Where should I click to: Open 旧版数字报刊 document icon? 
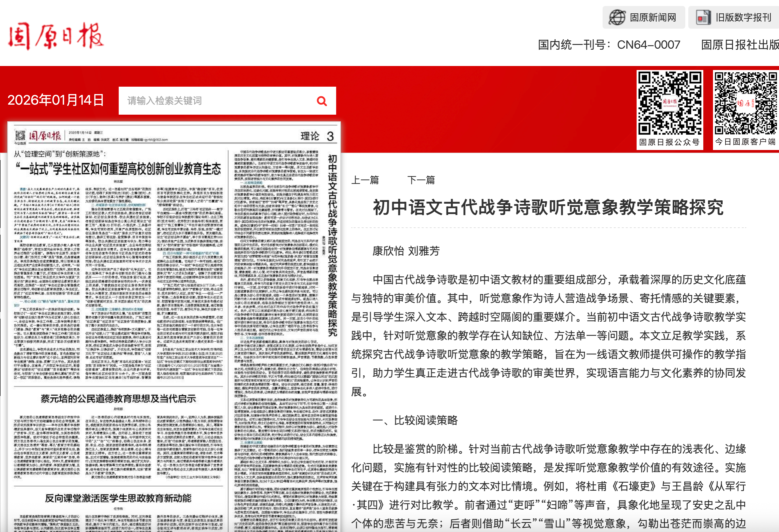pos(703,17)
